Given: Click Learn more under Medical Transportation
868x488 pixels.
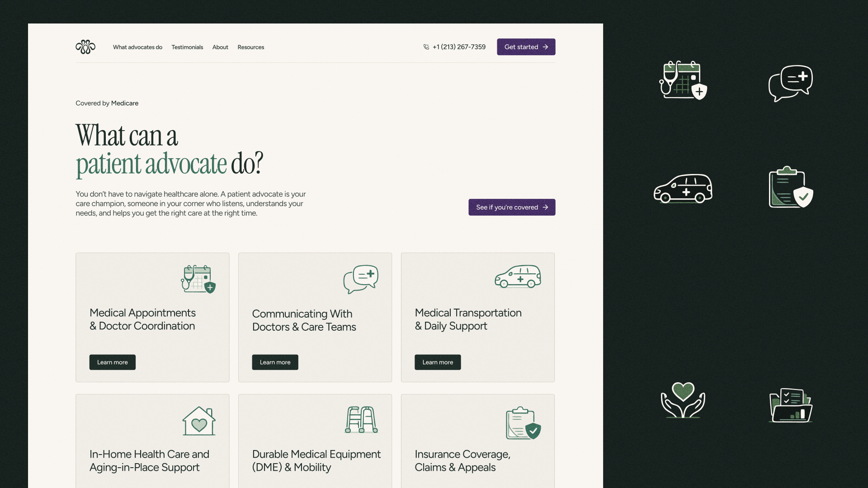Looking at the screenshot, I should click(438, 362).
